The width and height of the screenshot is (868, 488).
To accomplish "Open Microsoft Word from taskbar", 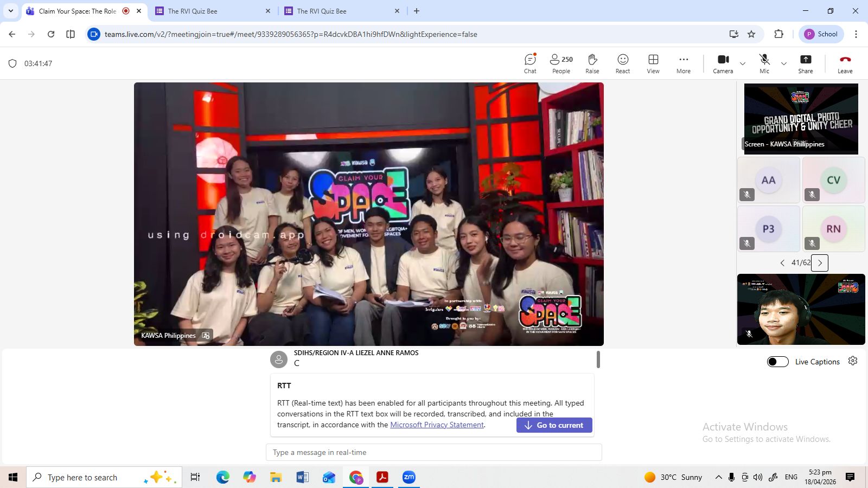I will click(302, 477).
